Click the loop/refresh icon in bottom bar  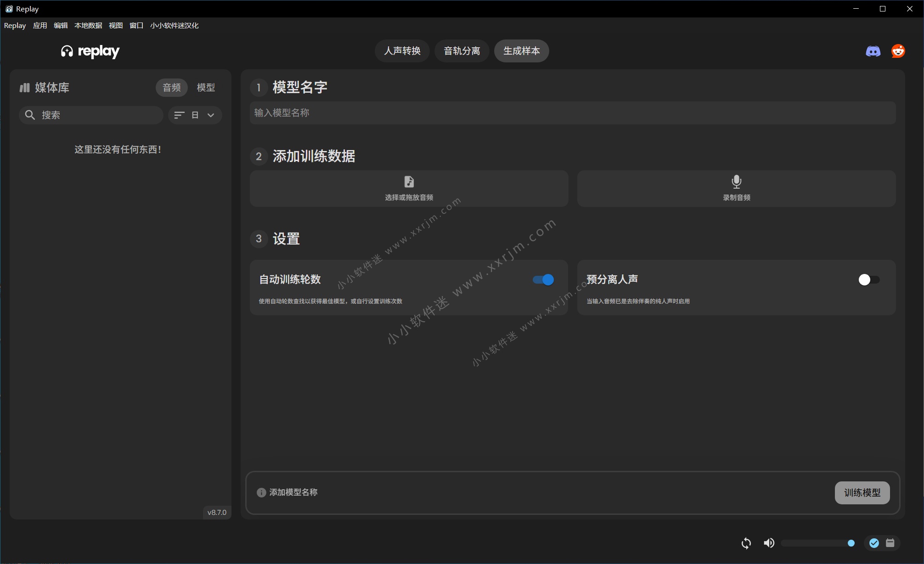click(746, 543)
